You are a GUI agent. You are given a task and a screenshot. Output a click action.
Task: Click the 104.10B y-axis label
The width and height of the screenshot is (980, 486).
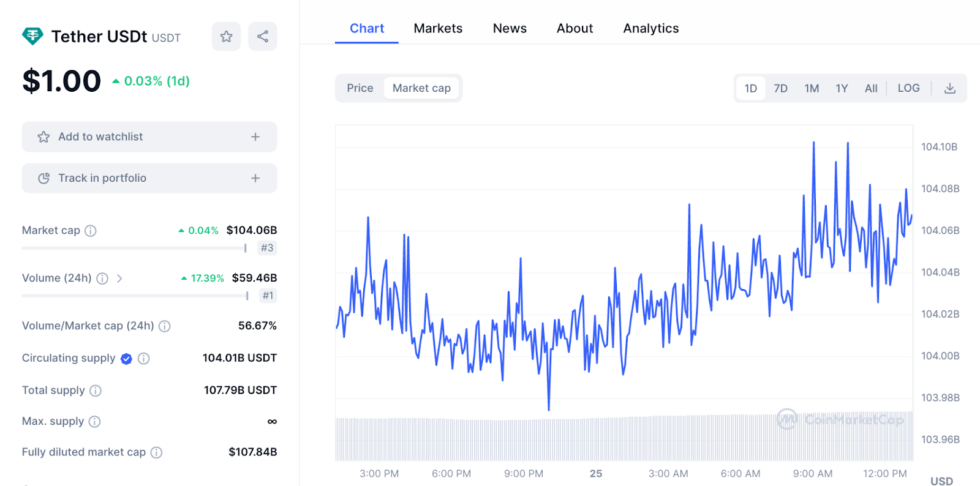(x=939, y=147)
